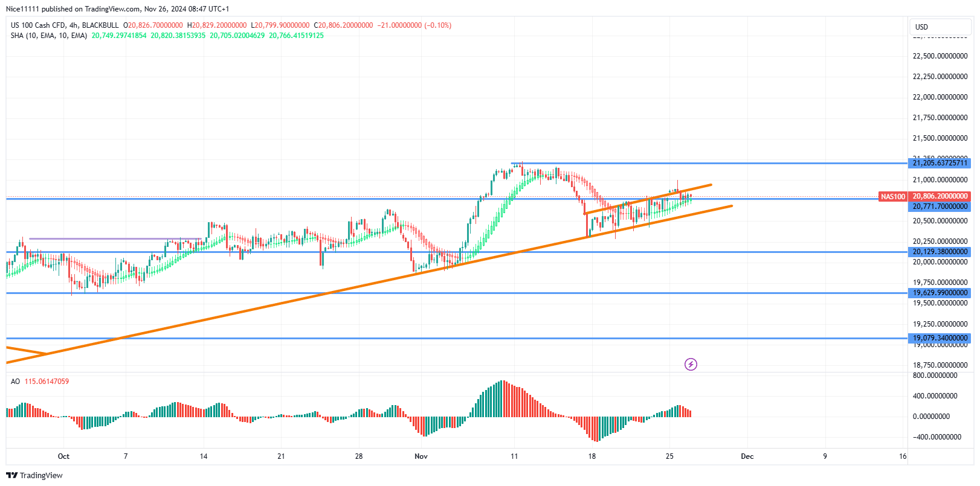The height and width of the screenshot is (486, 980).
Task: Click the purple horizontal line near October
Action: pyautogui.click(x=115, y=238)
